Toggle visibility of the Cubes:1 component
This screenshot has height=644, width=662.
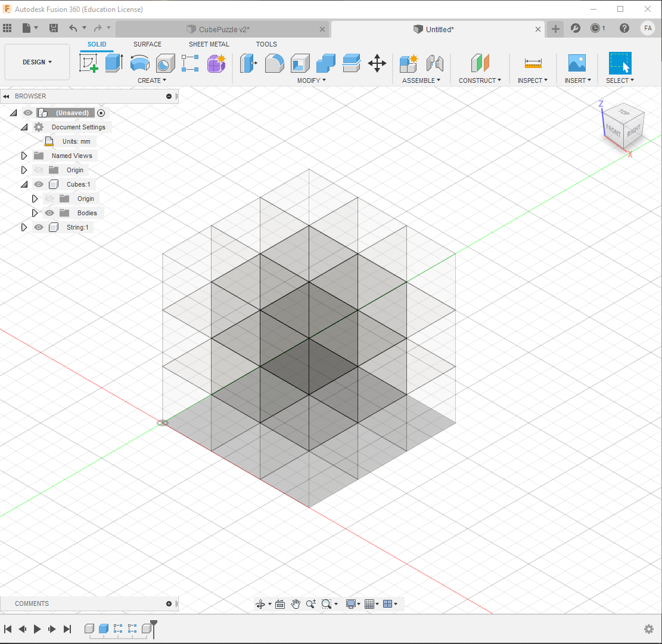coord(38,184)
